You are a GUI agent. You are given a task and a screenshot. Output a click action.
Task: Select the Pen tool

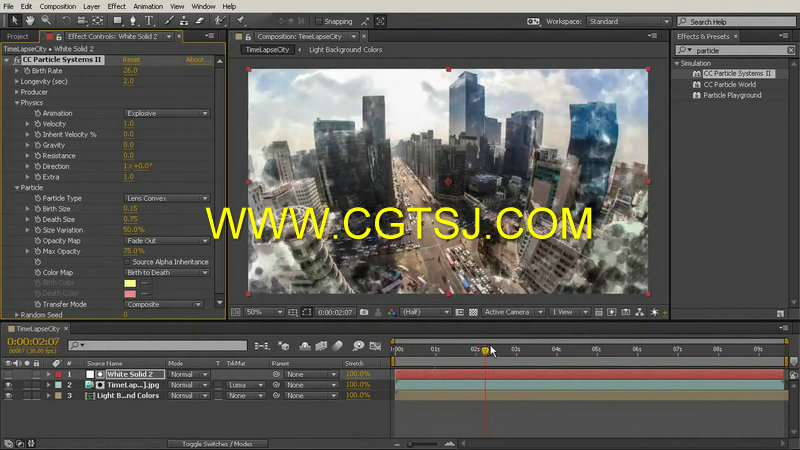[x=133, y=21]
